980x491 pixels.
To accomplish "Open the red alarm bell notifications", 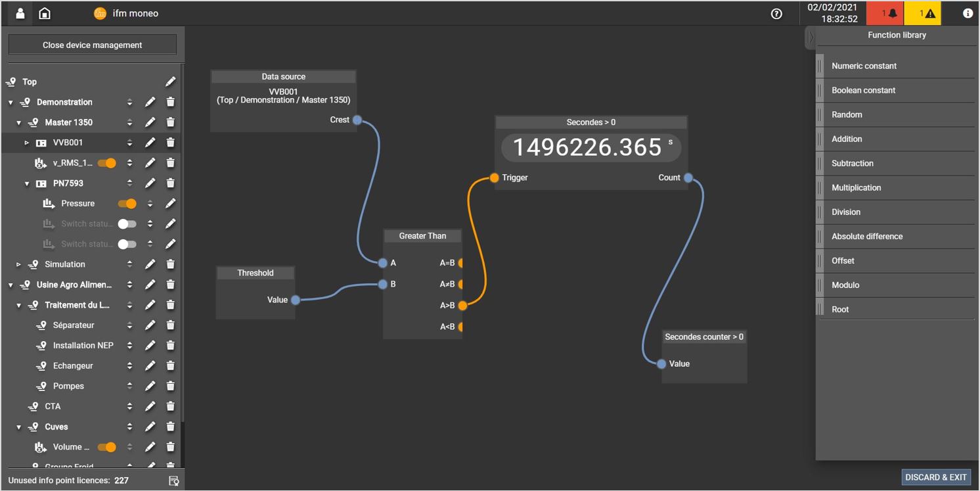I will click(x=885, y=13).
